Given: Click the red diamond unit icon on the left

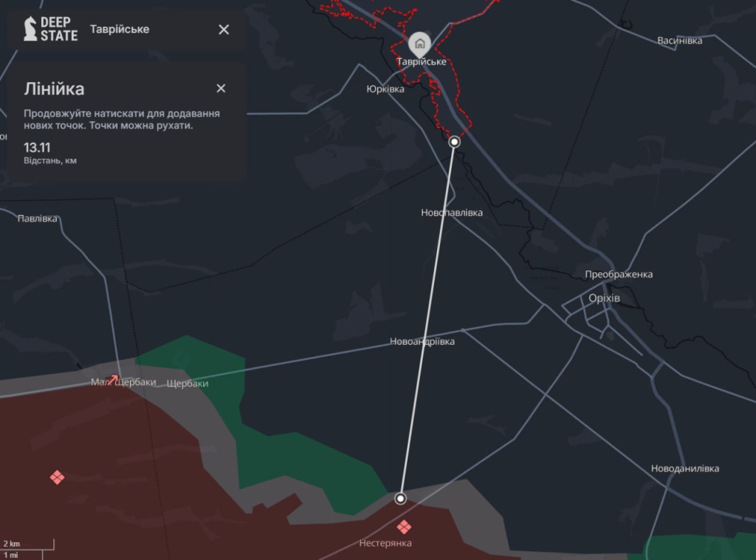Looking at the screenshot, I should pyautogui.click(x=57, y=477).
